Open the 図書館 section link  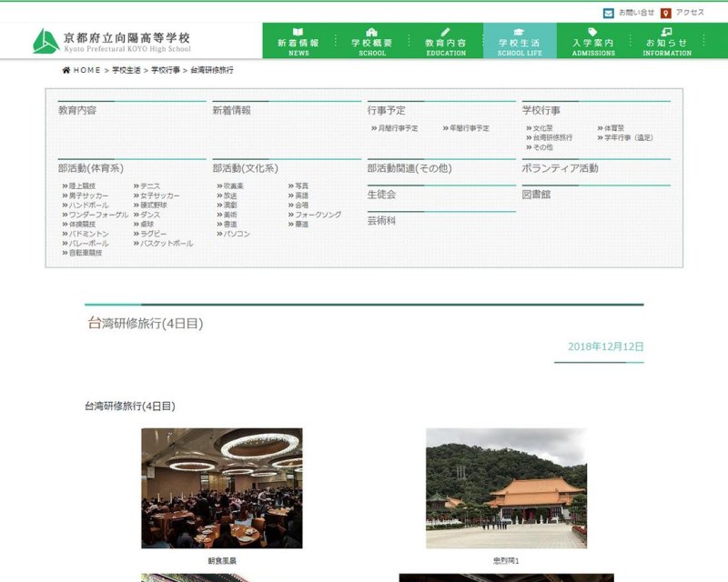pyautogui.click(x=536, y=195)
